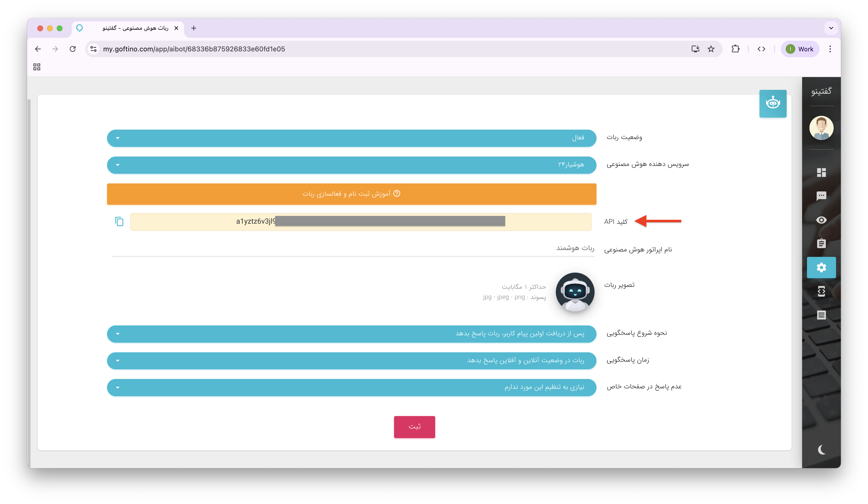Expand the tab search chevron
868x504 pixels.
[x=831, y=28]
